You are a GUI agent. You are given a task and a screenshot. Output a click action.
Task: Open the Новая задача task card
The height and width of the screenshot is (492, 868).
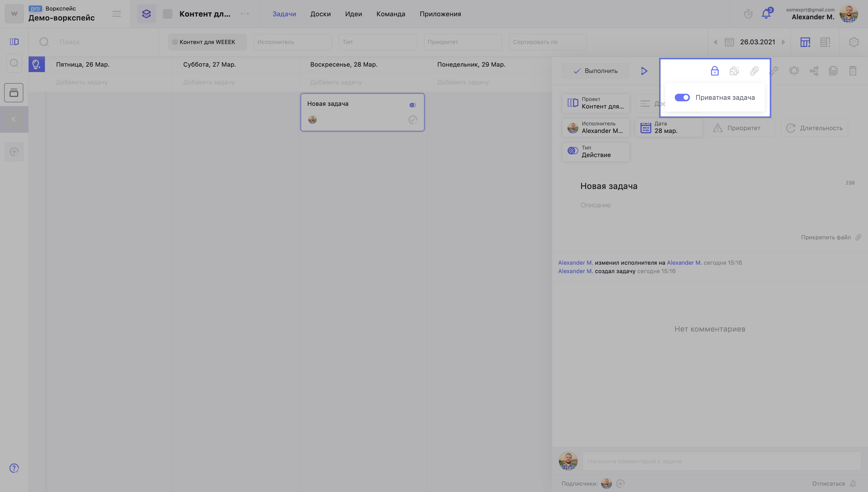click(x=362, y=112)
